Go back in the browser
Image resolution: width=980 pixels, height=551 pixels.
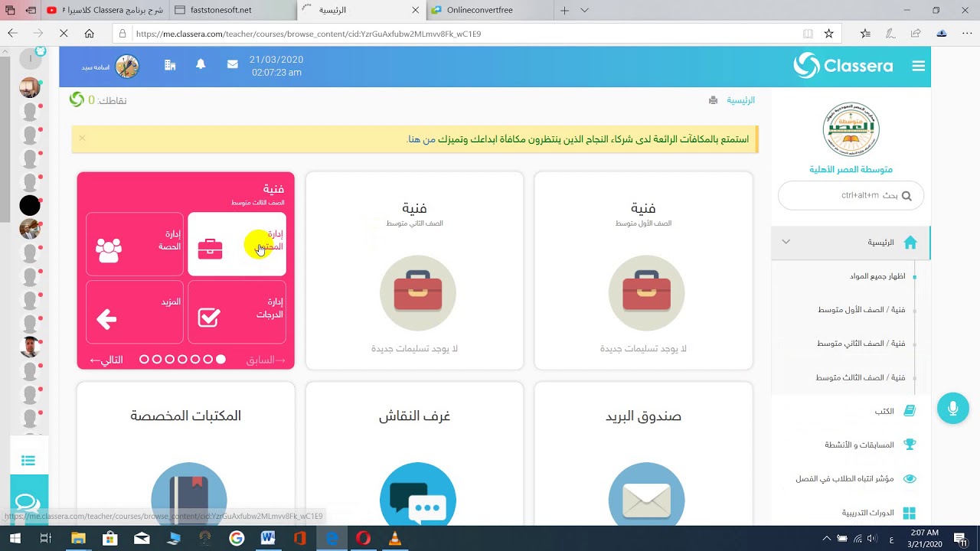[x=12, y=34]
